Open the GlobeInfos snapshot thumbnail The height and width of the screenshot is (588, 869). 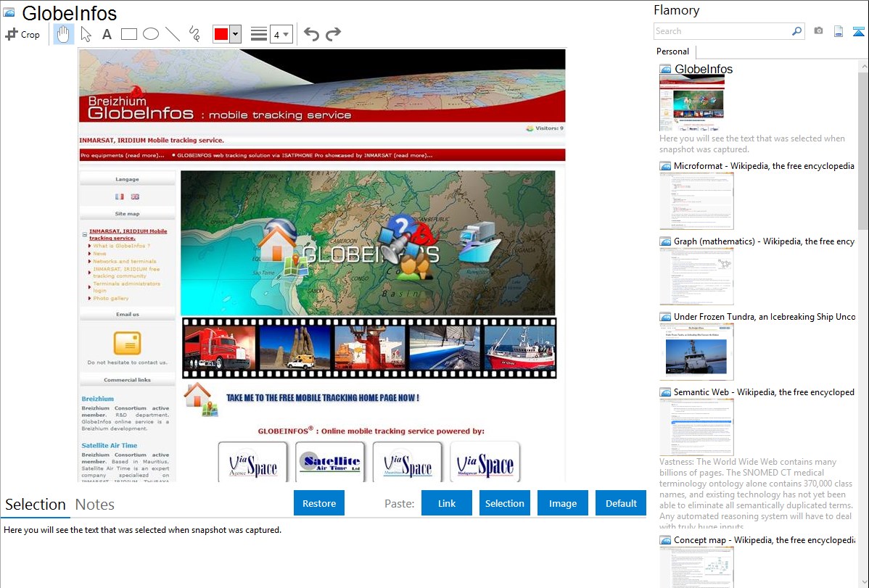tap(692, 104)
